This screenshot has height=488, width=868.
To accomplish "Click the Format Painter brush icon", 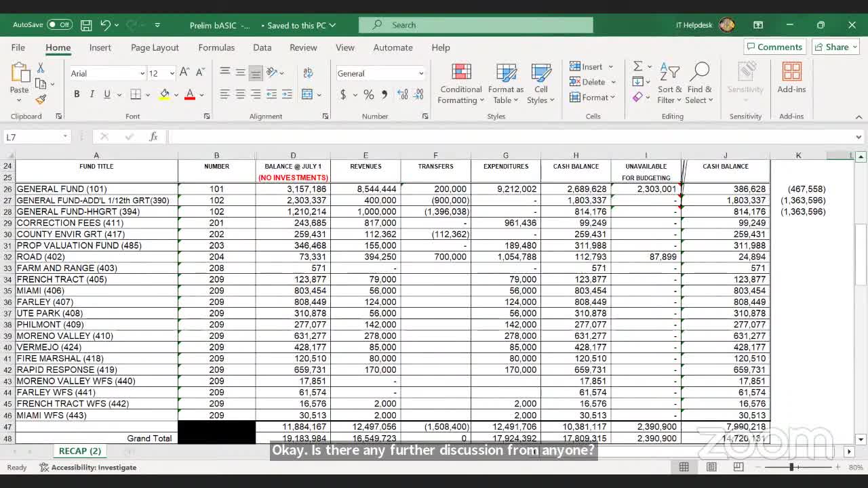I will coord(41,100).
